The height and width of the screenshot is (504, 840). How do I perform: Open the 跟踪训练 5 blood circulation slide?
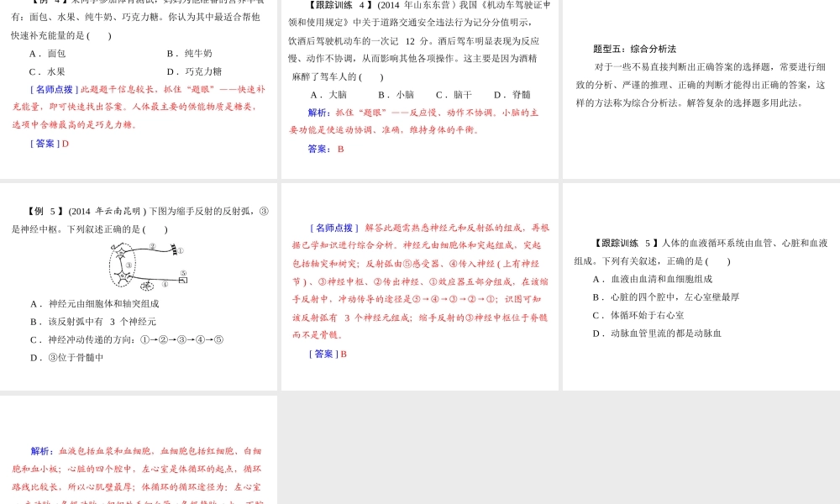(701, 286)
